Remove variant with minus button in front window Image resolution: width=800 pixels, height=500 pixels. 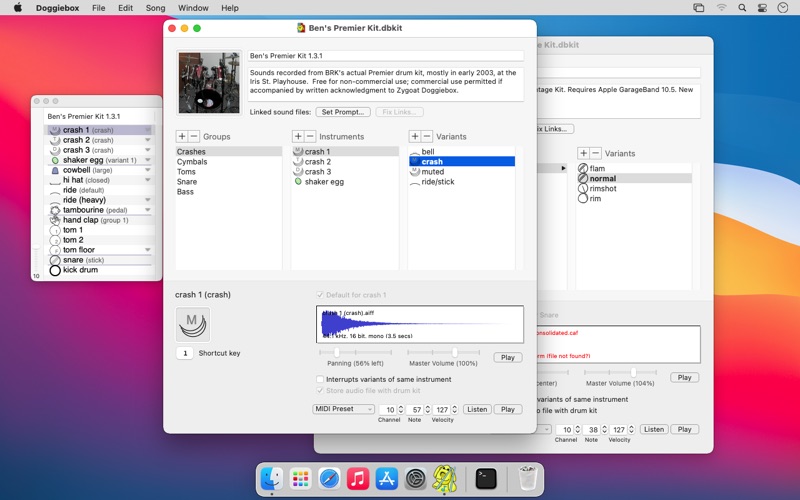[x=427, y=136]
